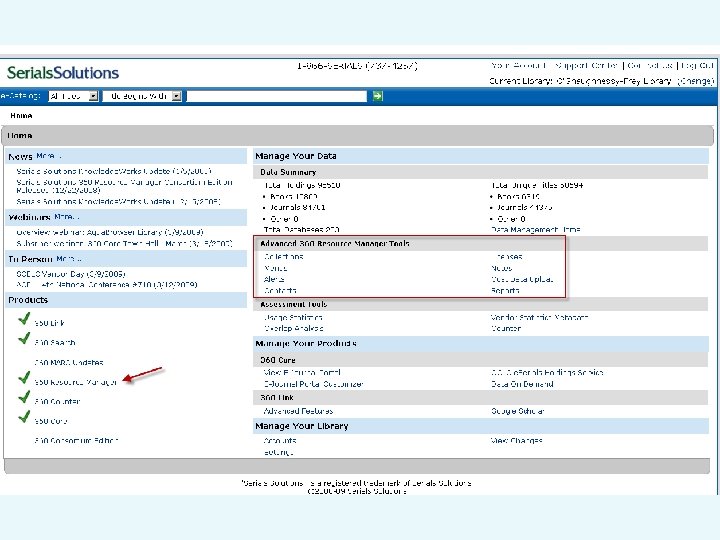Open the More link beside In Person
The width and height of the screenshot is (720, 540).
[x=69, y=259]
